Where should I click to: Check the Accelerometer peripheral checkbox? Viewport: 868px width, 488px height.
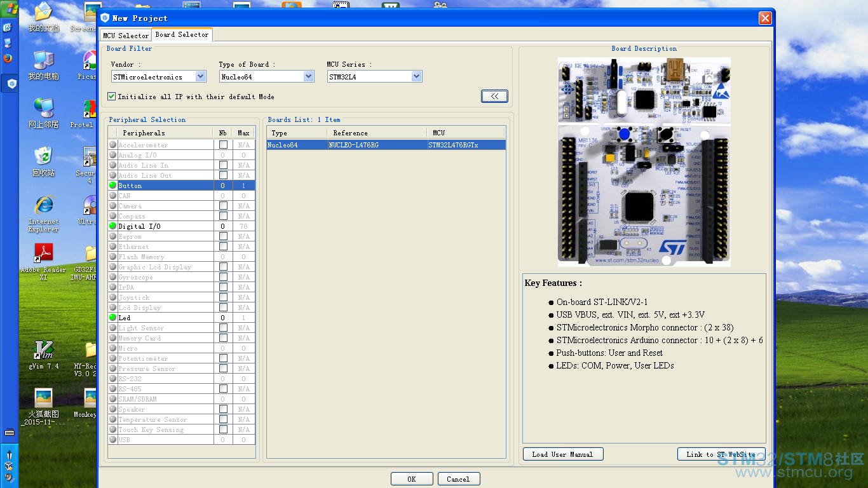[223, 145]
